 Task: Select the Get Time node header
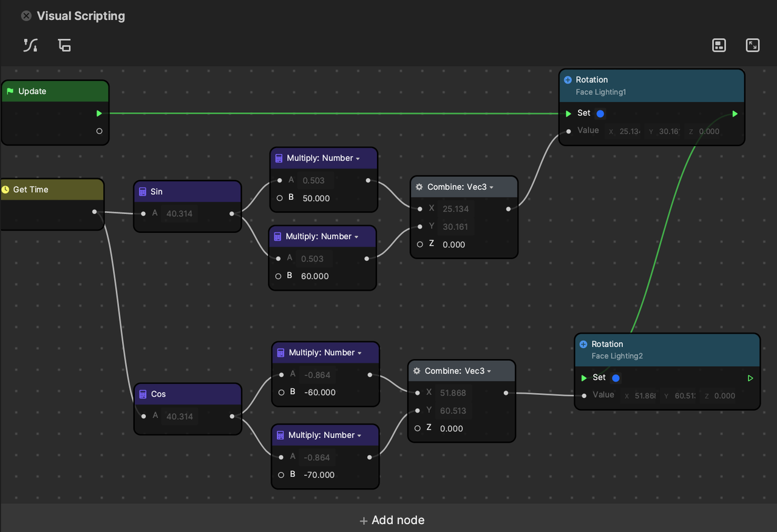tap(52, 190)
